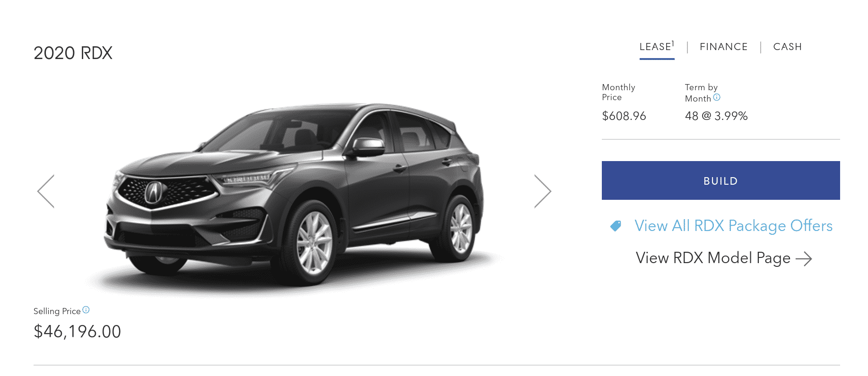This screenshot has width=868, height=376.
Task: Click the lease footnote superscript 1
Action: [672, 43]
